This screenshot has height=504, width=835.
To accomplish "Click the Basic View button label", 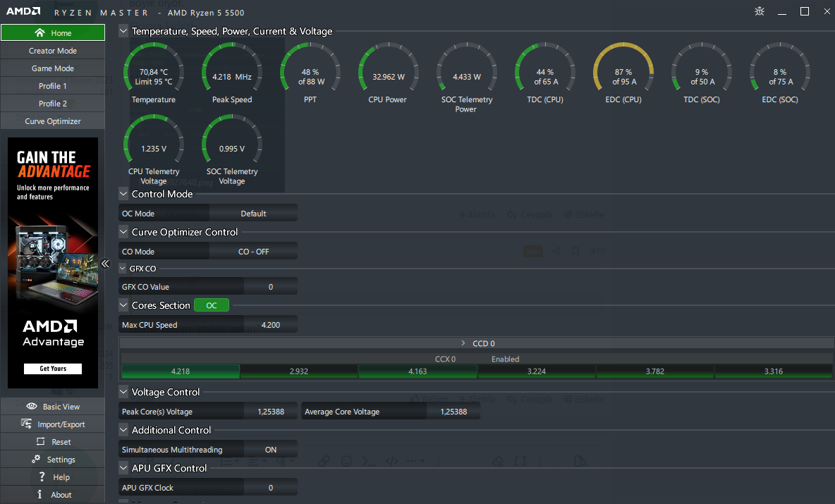I will pyautogui.click(x=61, y=407).
